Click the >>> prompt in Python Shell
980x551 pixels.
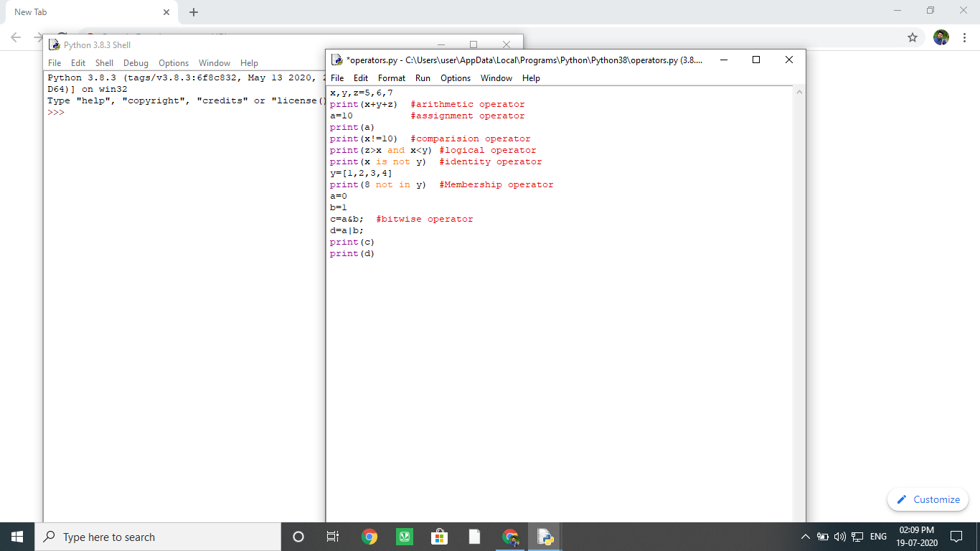pos(56,113)
